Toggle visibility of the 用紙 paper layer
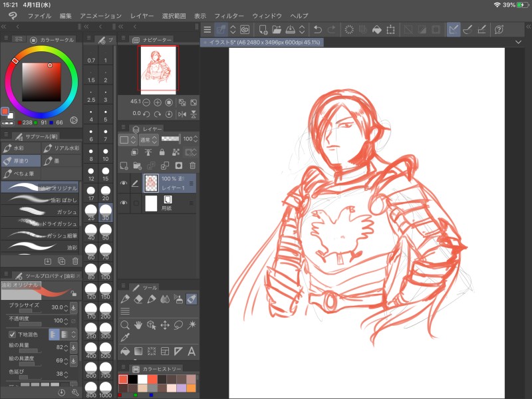Viewport: 532px width, 399px height. [x=124, y=203]
